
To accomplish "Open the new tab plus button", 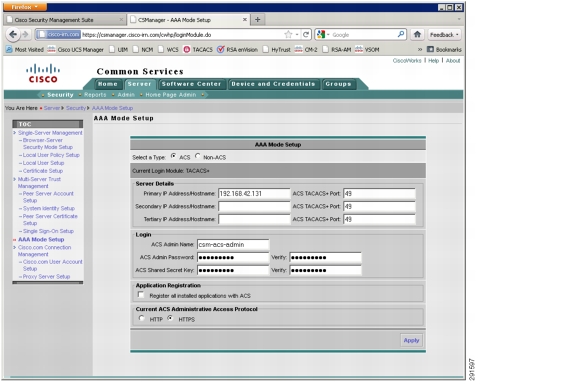I will click(258, 20).
